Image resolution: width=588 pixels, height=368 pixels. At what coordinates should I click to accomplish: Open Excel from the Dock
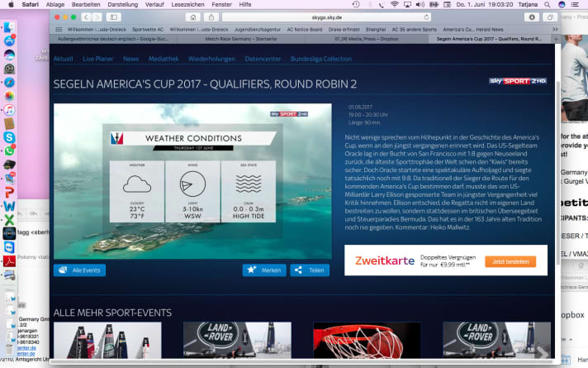pos(9,220)
